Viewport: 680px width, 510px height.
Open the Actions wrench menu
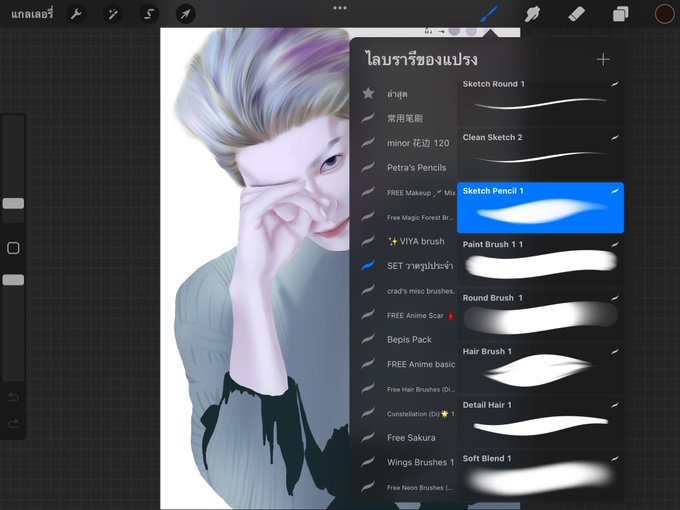coord(76,14)
